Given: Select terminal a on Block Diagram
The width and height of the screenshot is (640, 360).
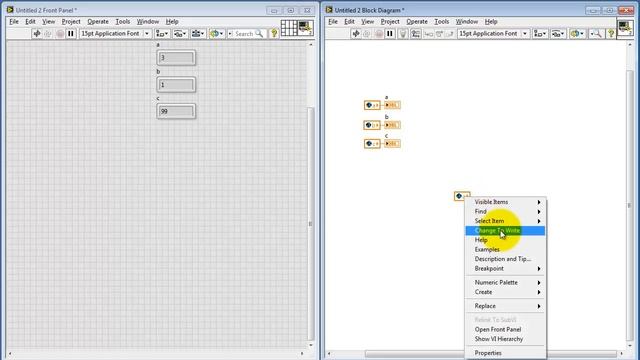Looking at the screenshot, I should (392, 105).
